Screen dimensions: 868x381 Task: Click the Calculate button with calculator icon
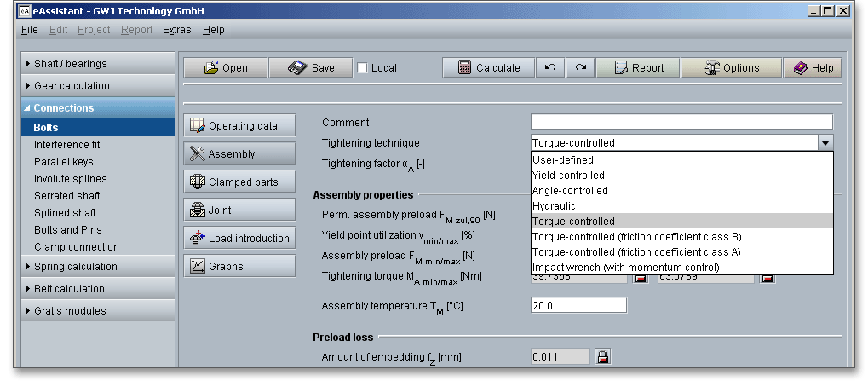click(x=488, y=68)
